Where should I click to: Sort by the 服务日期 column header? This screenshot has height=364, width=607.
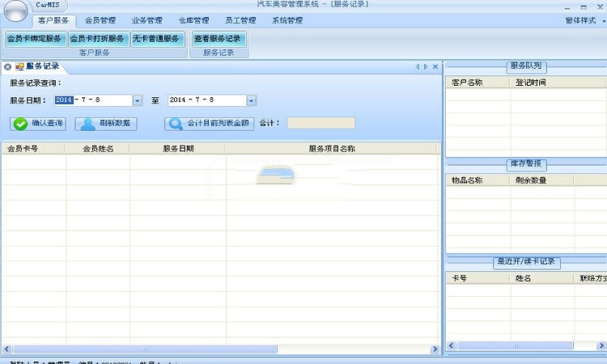[x=178, y=149]
